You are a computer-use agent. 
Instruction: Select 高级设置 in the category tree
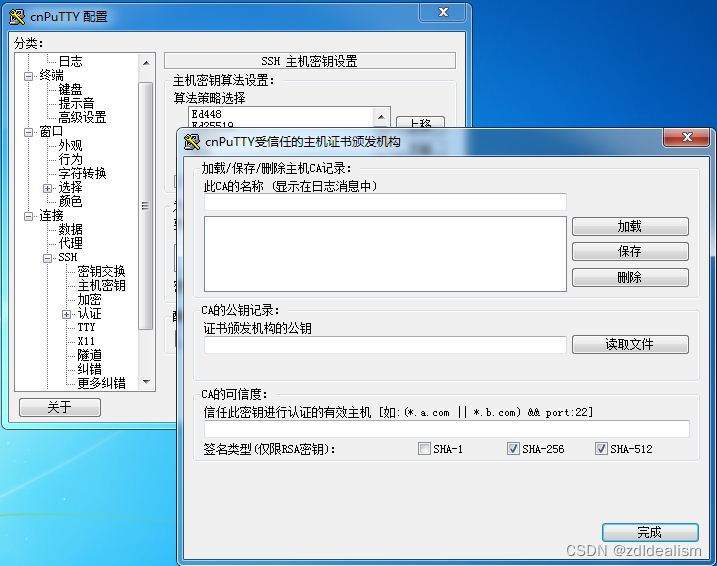click(x=82, y=117)
